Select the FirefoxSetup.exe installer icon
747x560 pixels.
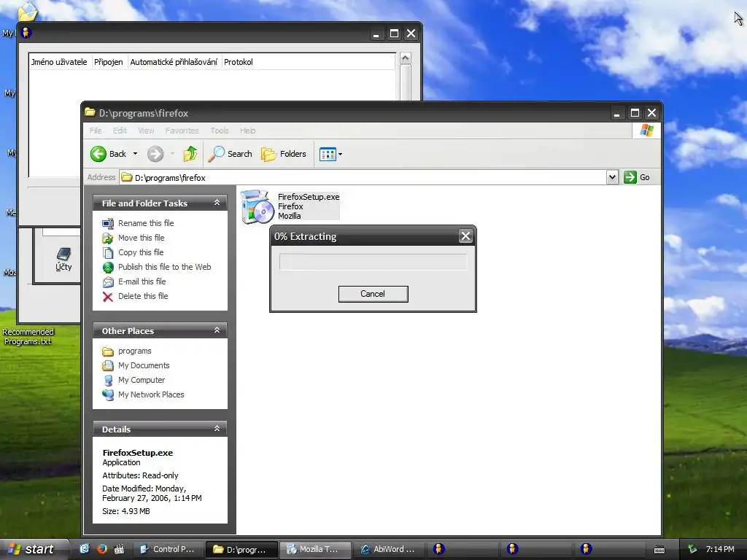coord(258,206)
